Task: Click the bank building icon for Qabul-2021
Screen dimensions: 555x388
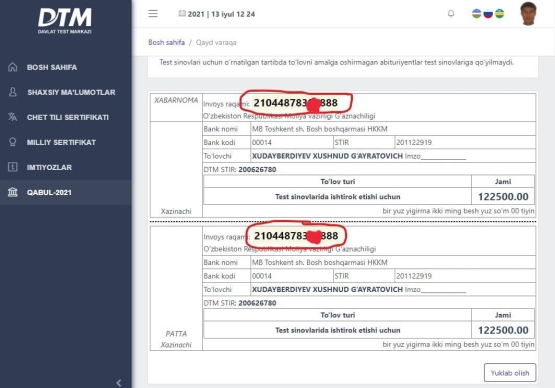Action: coord(13,192)
